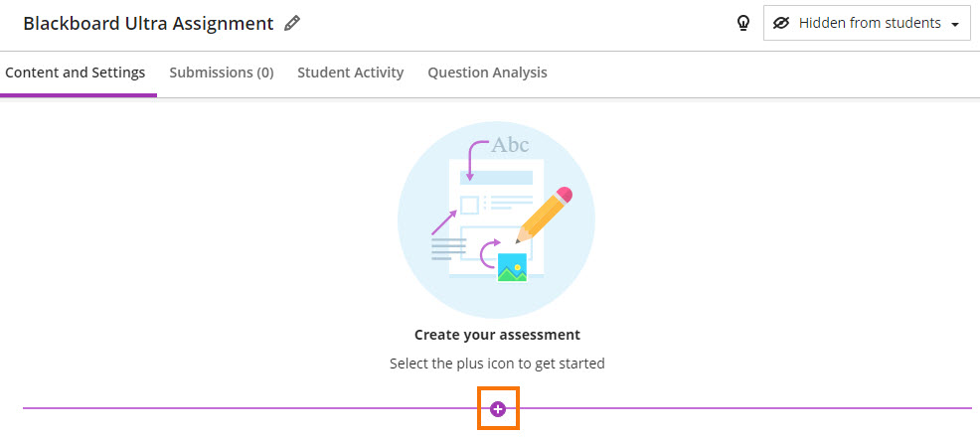Click the purple divider line right of plus

745,408
